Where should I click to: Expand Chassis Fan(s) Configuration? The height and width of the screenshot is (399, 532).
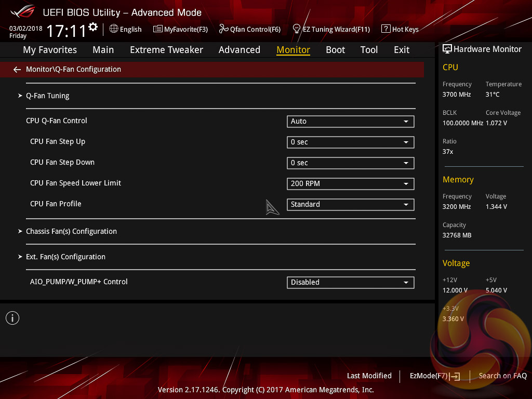pos(71,231)
